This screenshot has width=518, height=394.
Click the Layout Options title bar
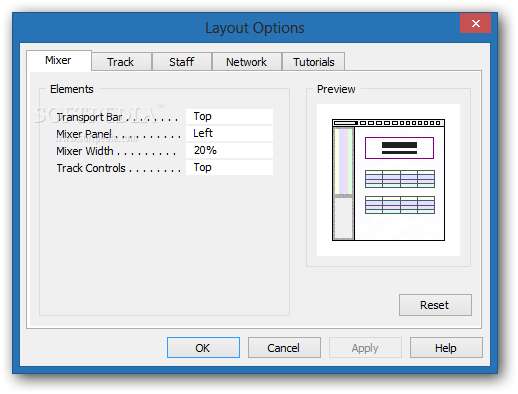[x=255, y=28]
